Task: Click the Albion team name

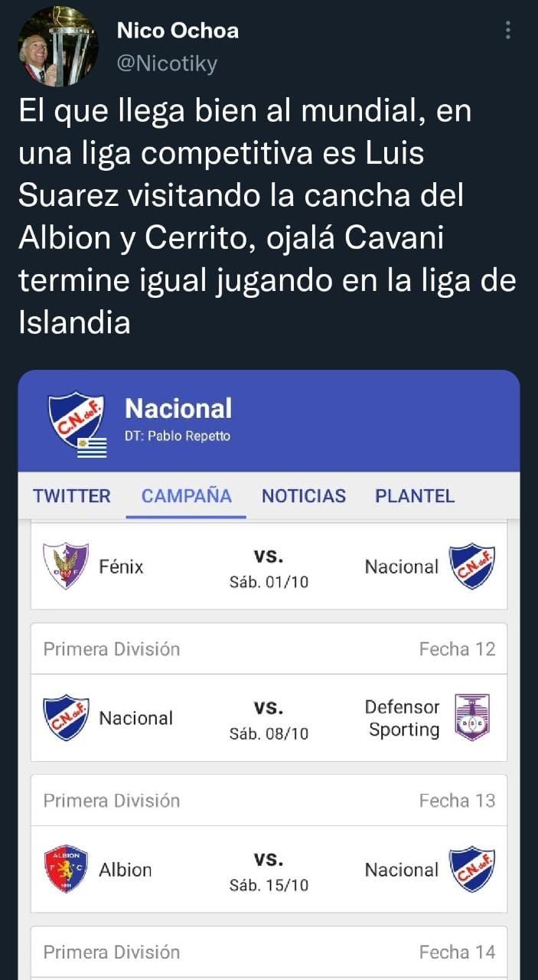Action: click(126, 870)
